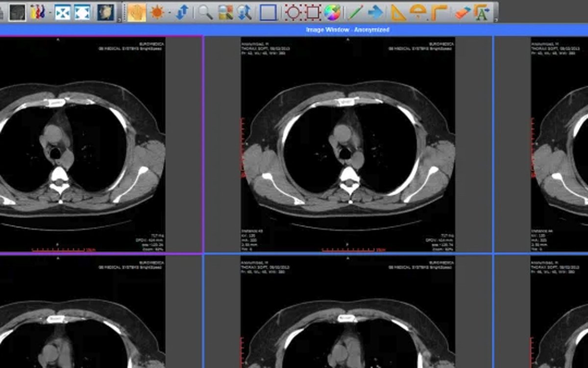Select the elliptical ROI tool
Image resolution: width=588 pixels, height=368 pixels.
point(293,12)
